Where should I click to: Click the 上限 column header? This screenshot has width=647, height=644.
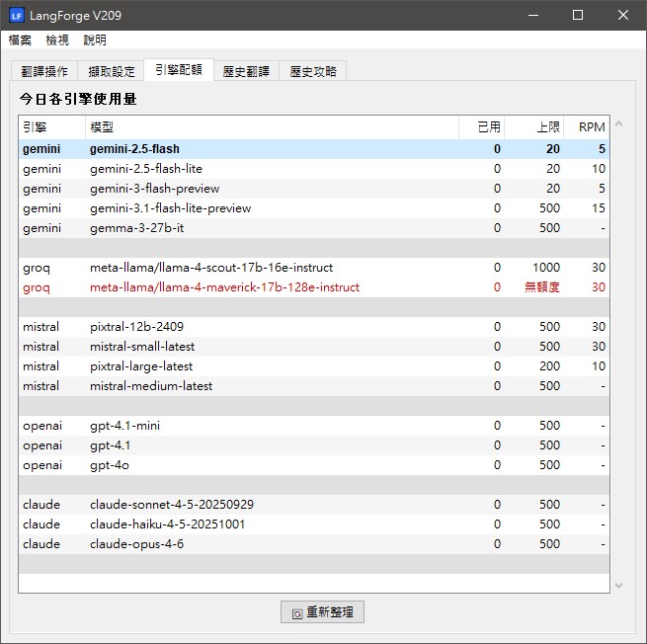tap(534, 127)
